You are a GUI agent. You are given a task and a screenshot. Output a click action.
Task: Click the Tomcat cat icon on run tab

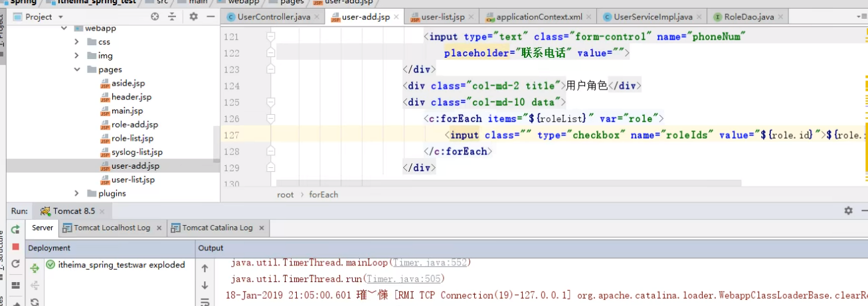[45, 211]
